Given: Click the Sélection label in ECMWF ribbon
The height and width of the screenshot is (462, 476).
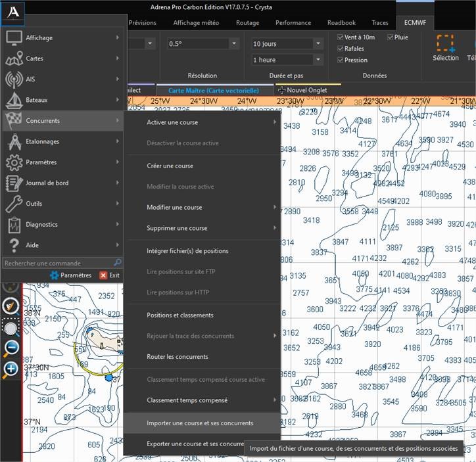Looking at the screenshot, I should (446, 58).
